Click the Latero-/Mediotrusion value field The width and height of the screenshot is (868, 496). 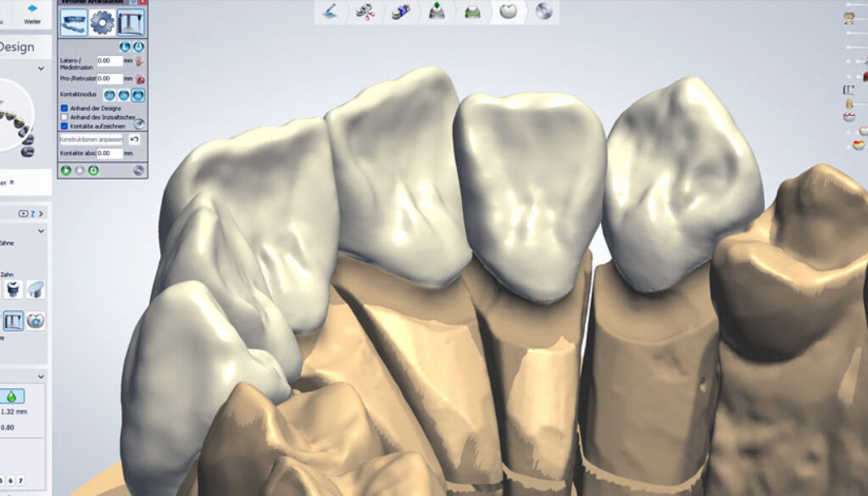108,61
